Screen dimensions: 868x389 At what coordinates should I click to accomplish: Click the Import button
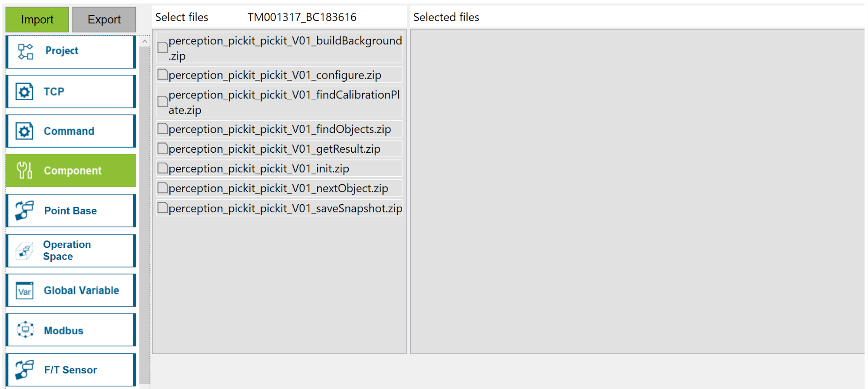[37, 19]
